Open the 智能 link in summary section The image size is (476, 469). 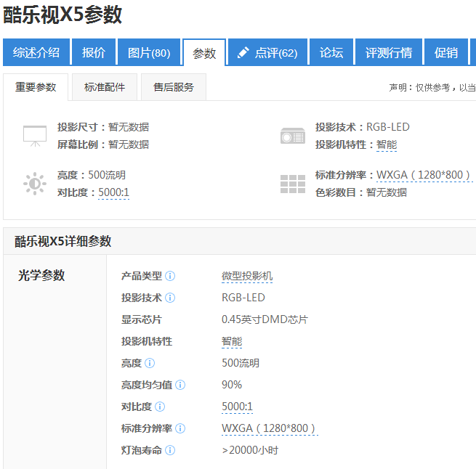point(387,144)
